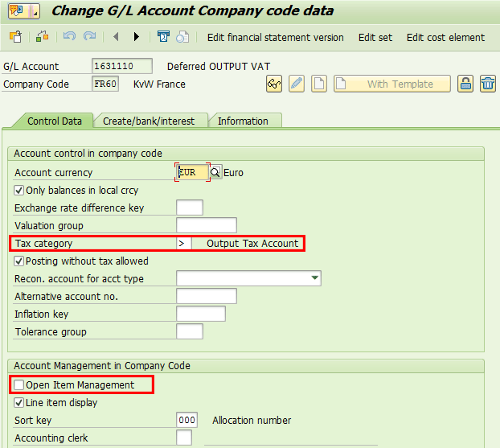Toggle Only balances in local crcy checkbox
Image resolution: width=500 pixels, height=448 pixels.
coord(20,191)
